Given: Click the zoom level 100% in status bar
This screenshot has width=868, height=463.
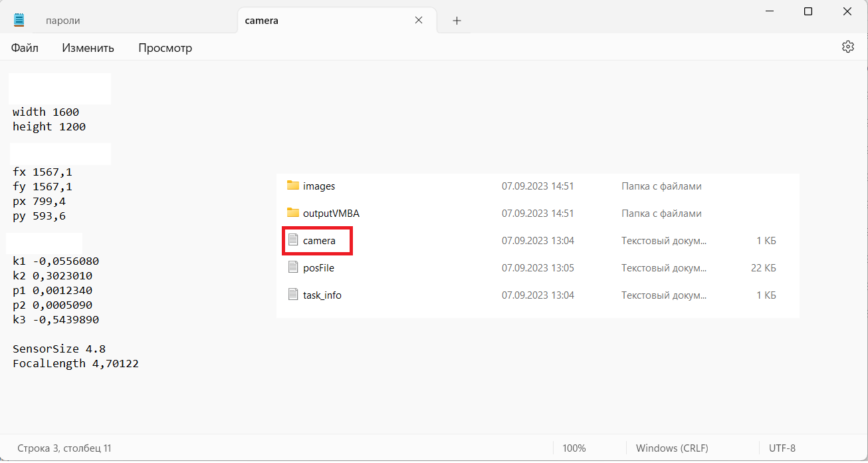Looking at the screenshot, I should 574,448.
